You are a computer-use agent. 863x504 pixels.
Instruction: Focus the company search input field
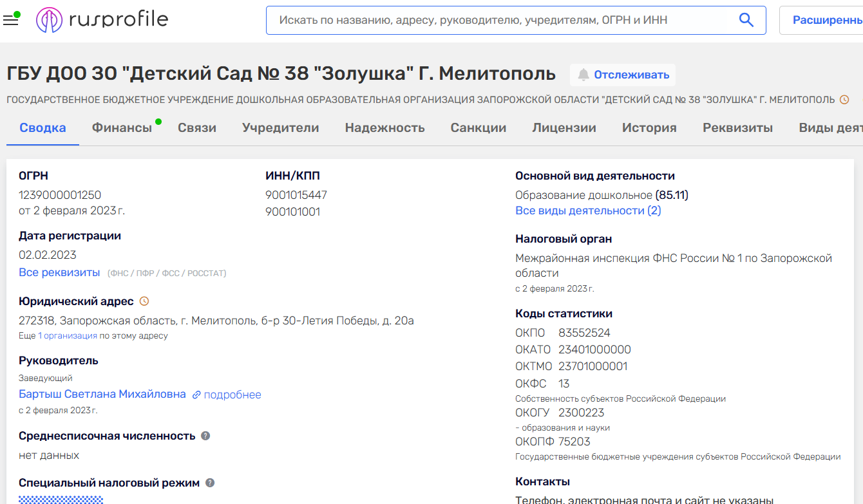point(502,20)
